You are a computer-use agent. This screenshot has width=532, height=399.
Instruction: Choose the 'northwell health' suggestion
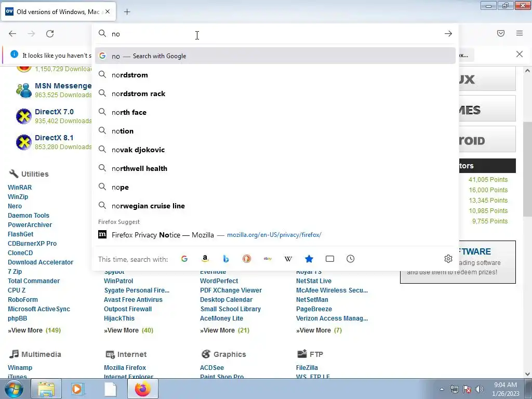pyautogui.click(x=275, y=168)
